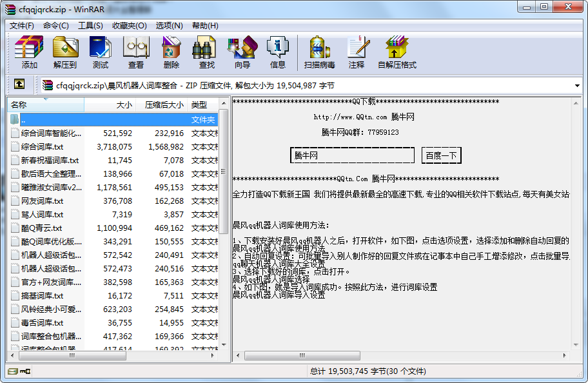Sort files by 类型 column header
Image resolution: width=588 pixels, height=383 pixels.
203,104
